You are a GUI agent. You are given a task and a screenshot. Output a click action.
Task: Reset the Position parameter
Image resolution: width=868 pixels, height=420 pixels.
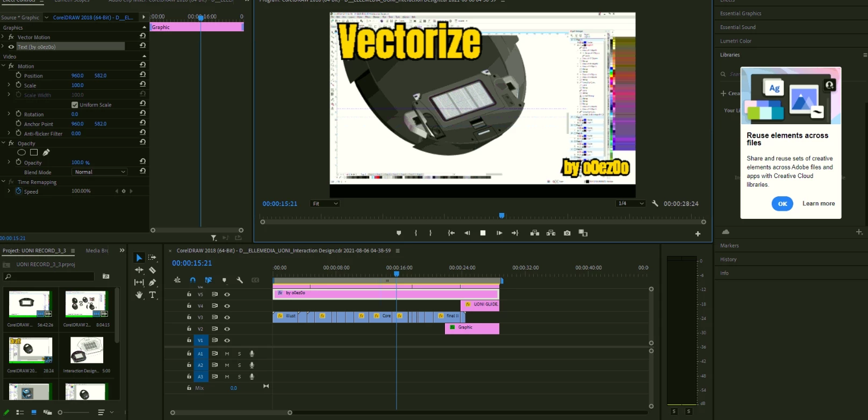coord(142,74)
